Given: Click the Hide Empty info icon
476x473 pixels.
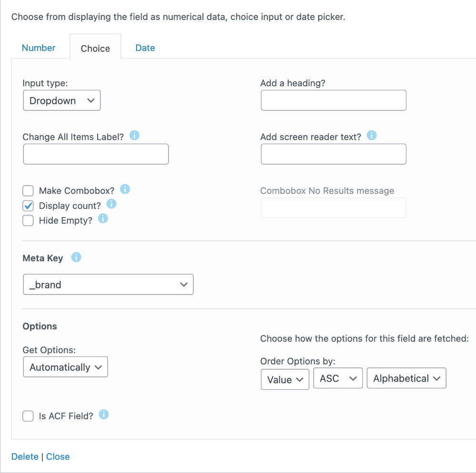Looking at the screenshot, I should point(103,219).
